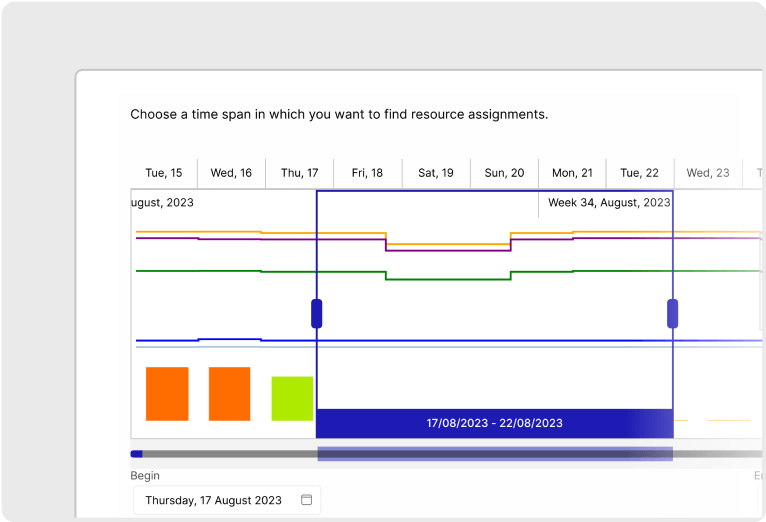This screenshot has height=522, width=766.
Task: Click the small blue scrollbar start marker
Action: pos(136,454)
